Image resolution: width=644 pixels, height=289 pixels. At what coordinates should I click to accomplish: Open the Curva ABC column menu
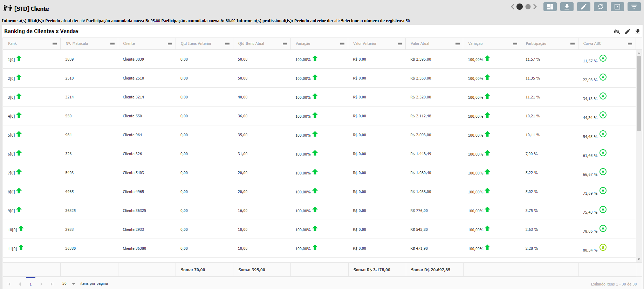coord(630,43)
